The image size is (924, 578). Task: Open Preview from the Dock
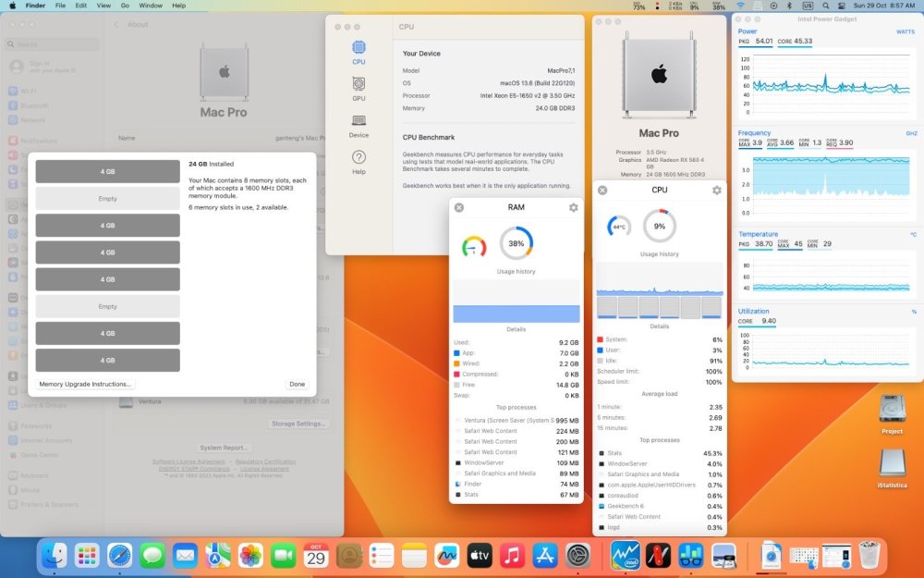(x=723, y=556)
